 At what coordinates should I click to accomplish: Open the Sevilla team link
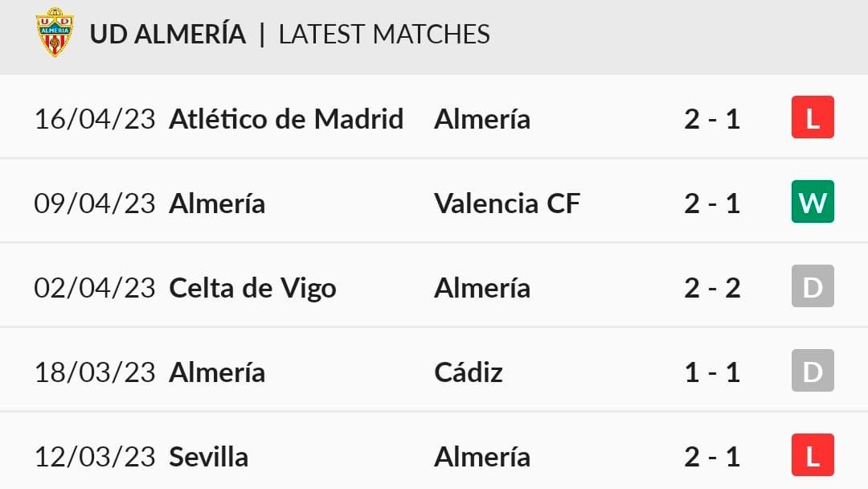(209, 457)
